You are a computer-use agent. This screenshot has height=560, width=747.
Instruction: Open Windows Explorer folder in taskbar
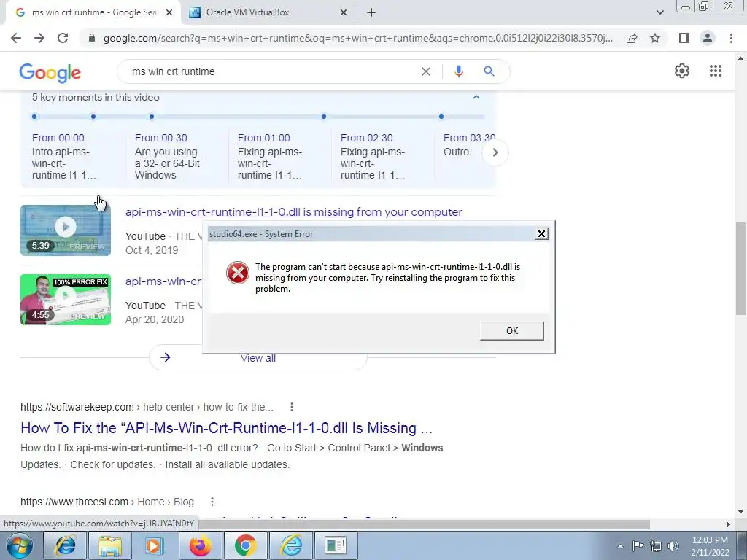(x=110, y=545)
